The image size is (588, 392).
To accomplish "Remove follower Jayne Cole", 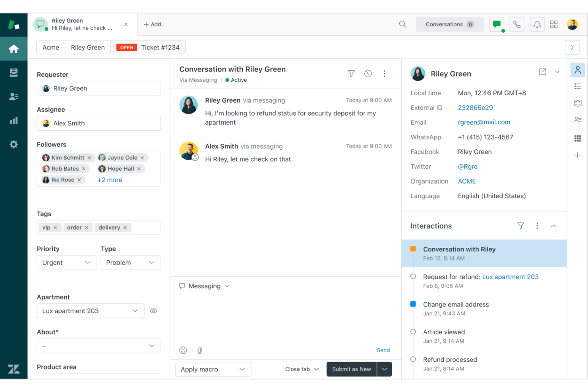I will [142, 158].
